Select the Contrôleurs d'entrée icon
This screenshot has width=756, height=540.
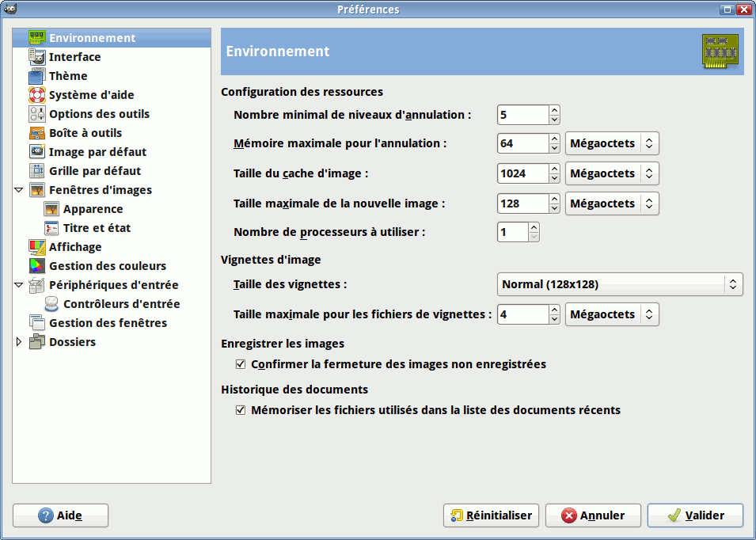[51, 304]
